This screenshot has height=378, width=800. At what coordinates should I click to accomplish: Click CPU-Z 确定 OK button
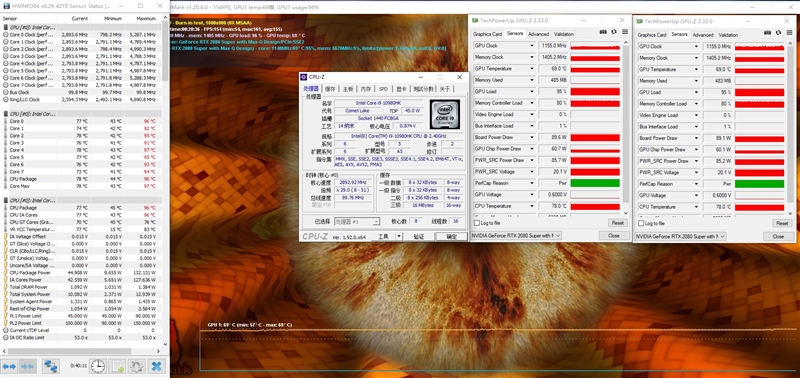coord(452,237)
